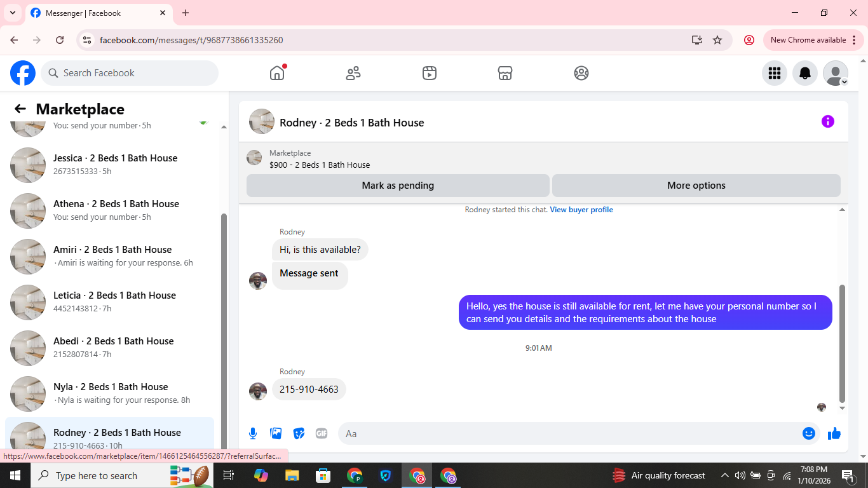Open Abedi's conversation
The image size is (868, 488).
point(109,348)
